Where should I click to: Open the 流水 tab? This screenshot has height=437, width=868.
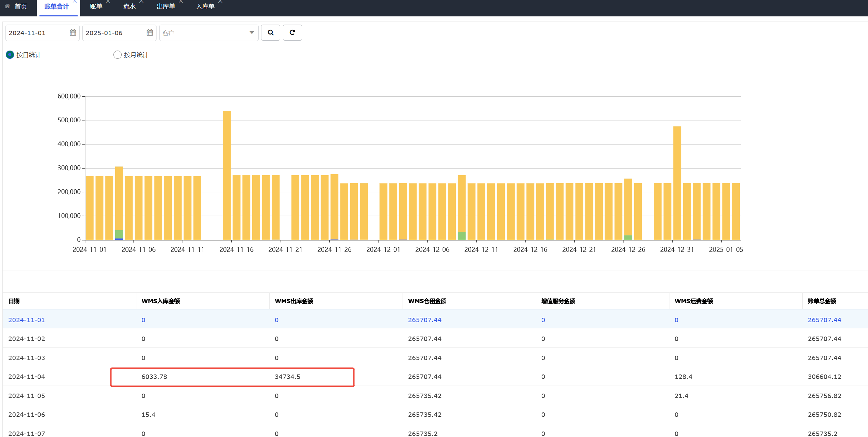(x=130, y=6)
